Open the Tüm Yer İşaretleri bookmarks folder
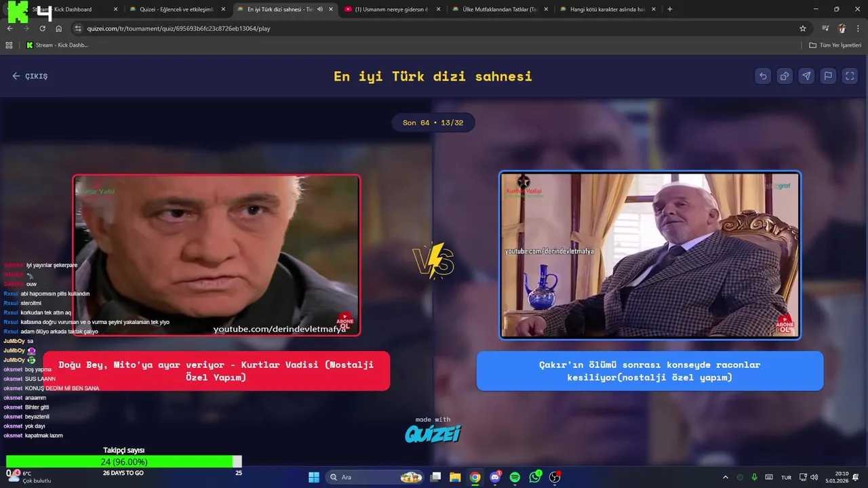Viewport: 868px width, 488px height. (x=835, y=45)
